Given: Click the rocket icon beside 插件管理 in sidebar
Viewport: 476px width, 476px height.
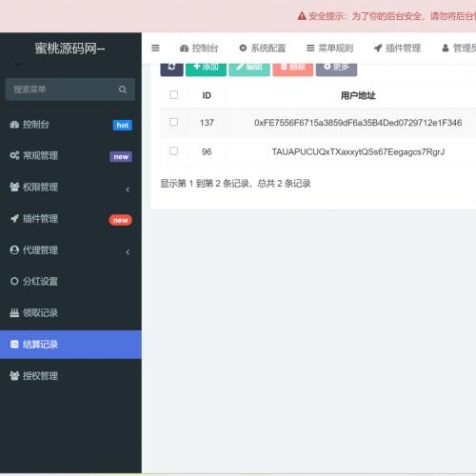Looking at the screenshot, I should [14, 219].
